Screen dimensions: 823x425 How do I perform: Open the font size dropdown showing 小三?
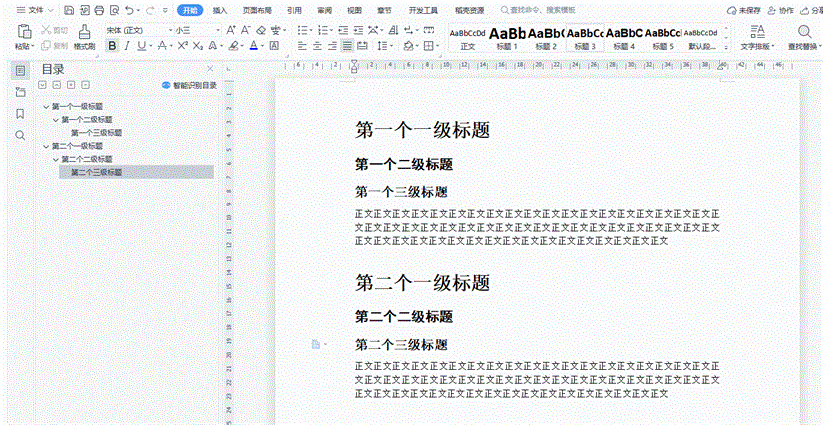pyautogui.click(x=196, y=30)
